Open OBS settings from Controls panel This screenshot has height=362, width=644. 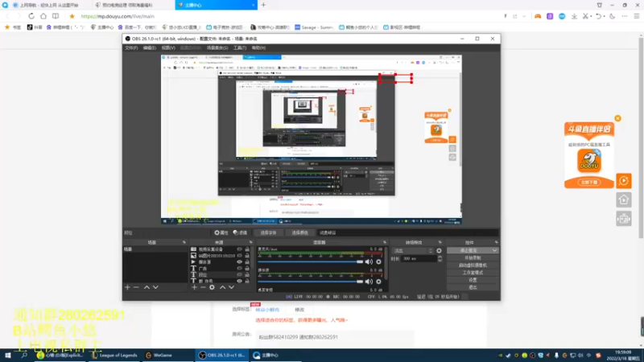[473, 280]
